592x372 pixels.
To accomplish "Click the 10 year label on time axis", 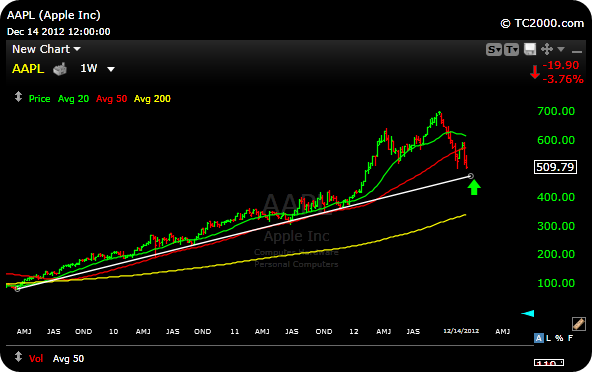I will click(x=113, y=332).
